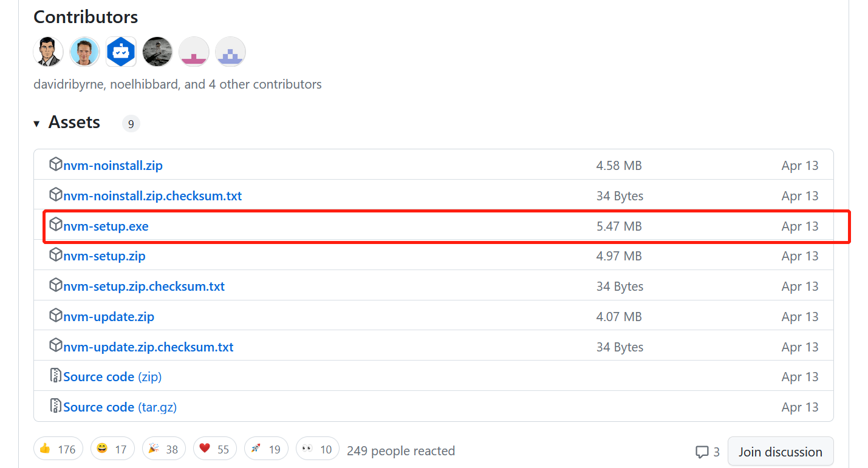
Task: Click 'Apr 13' date in nvm-setup.exe row
Action: point(800,226)
